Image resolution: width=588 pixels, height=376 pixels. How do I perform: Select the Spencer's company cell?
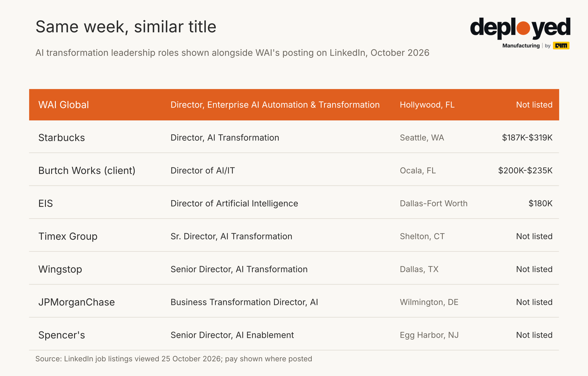pyautogui.click(x=61, y=335)
